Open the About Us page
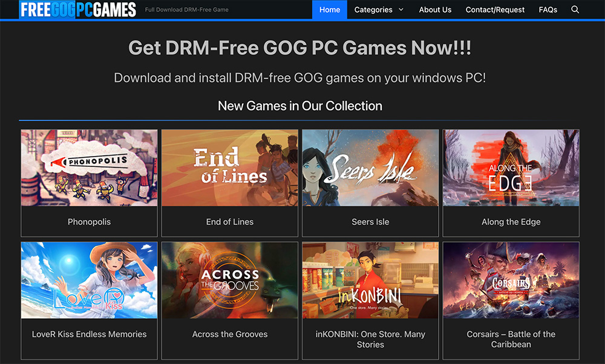Viewport: 605px width, 364px height. point(435,10)
